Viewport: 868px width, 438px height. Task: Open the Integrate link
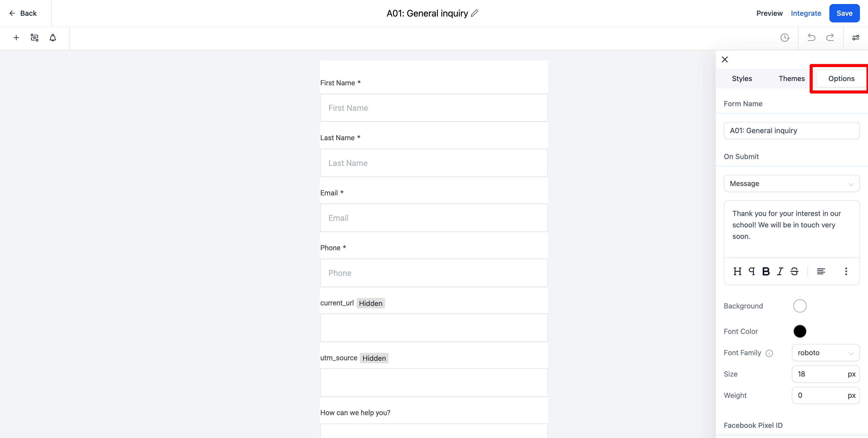(806, 13)
